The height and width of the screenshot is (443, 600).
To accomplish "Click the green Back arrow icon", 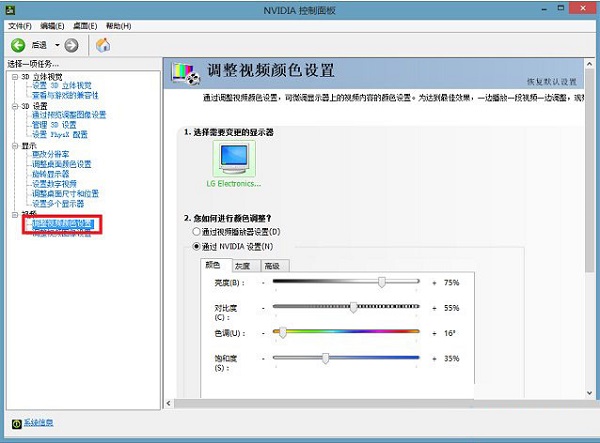I will point(18,45).
